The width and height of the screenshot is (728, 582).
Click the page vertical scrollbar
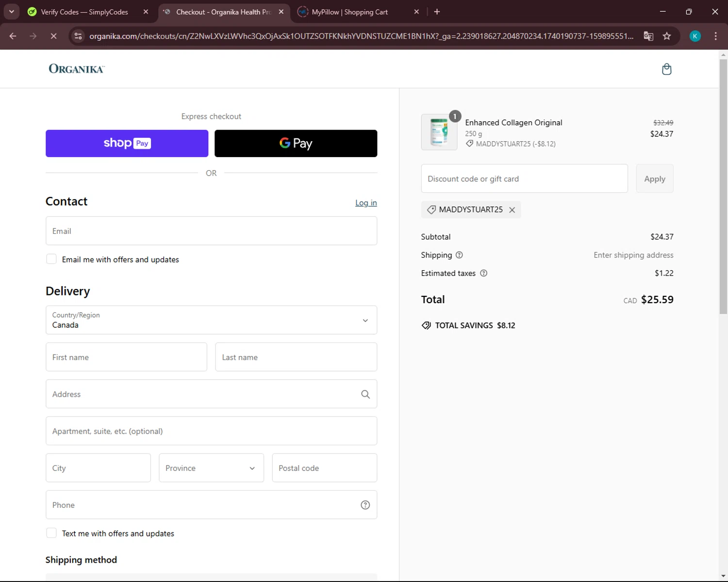point(723,187)
